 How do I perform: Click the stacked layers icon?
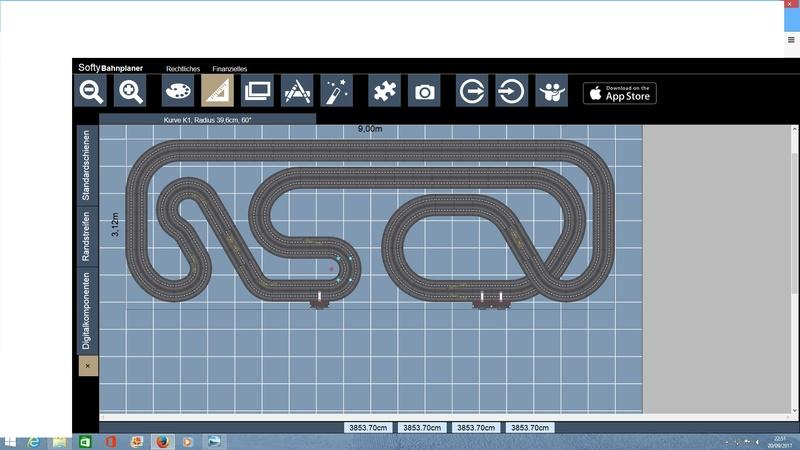(257, 92)
